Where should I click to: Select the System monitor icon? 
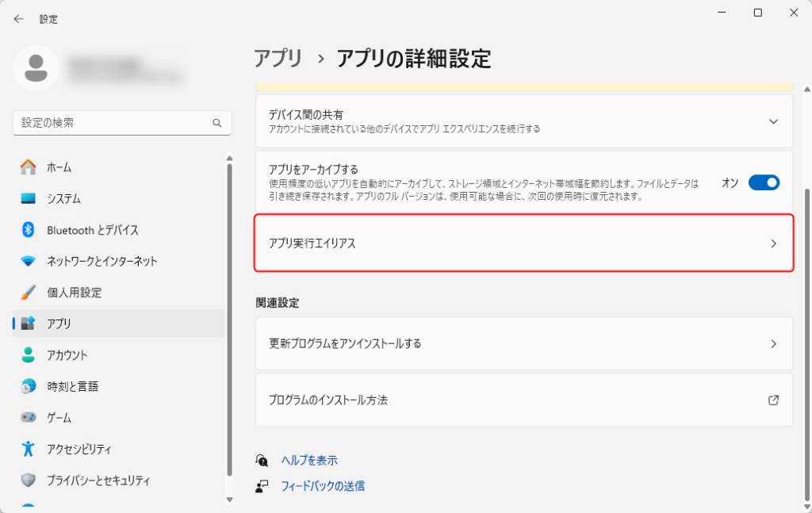(x=29, y=198)
